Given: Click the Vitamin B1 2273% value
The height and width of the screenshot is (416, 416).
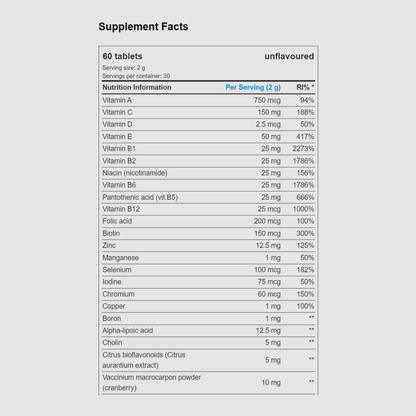Looking at the screenshot, I should tap(303, 149).
